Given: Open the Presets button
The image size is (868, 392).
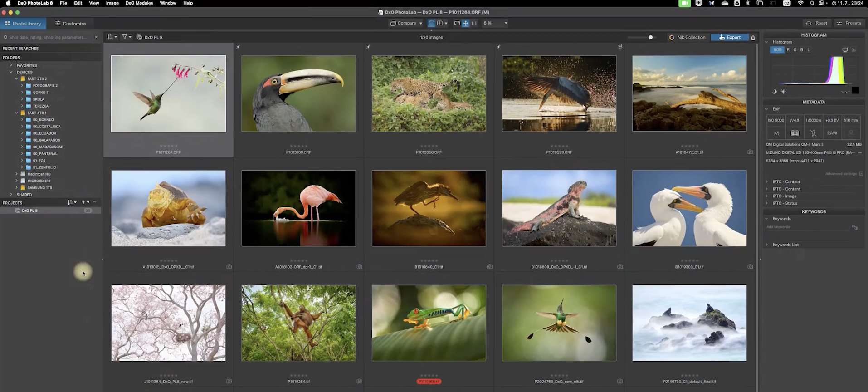Looking at the screenshot, I should 849,23.
